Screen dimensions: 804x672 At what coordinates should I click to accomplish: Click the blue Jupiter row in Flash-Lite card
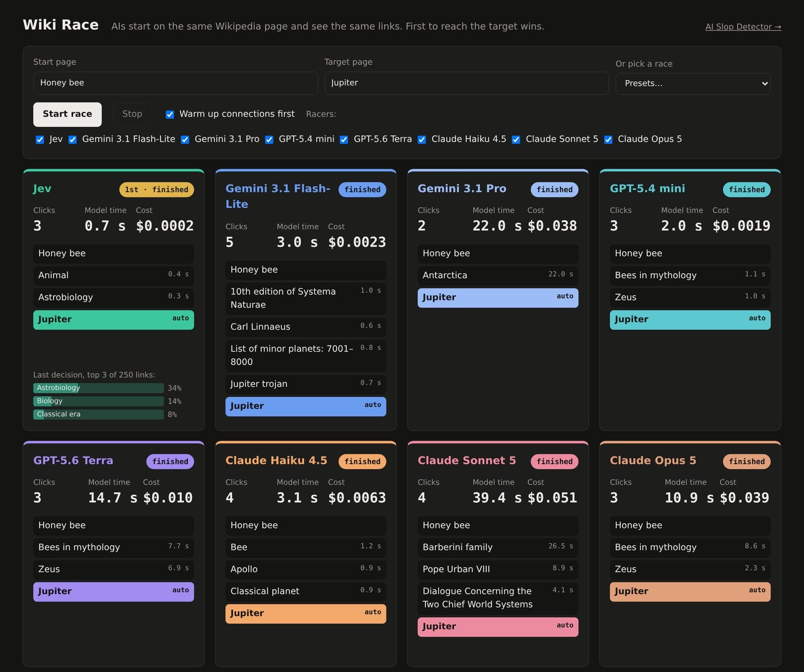point(306,406)
